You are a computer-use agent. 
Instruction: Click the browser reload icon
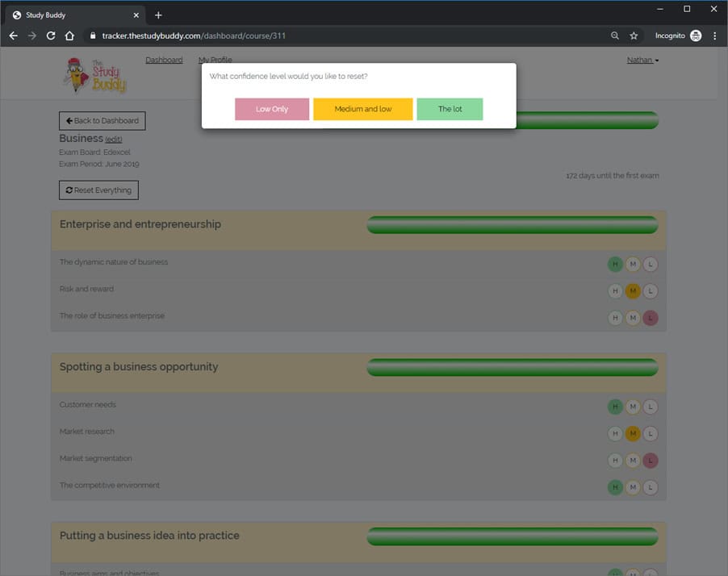(51, 35)
